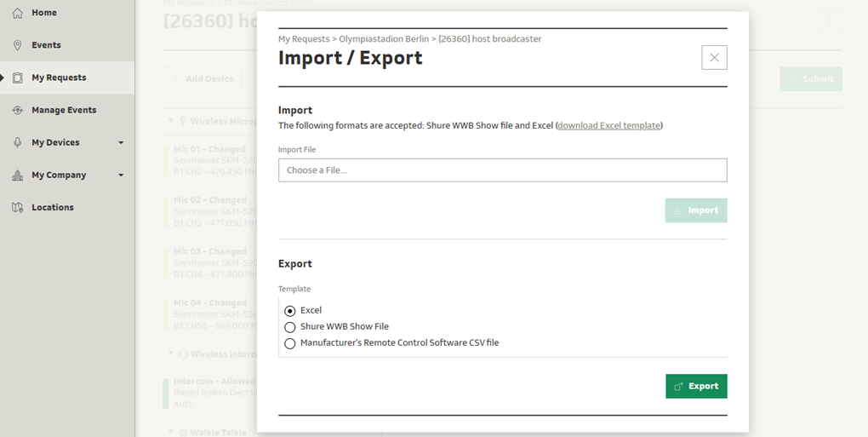
Task: Select Shure WWB Show File radio button
Action: click(x=290, y=327)
